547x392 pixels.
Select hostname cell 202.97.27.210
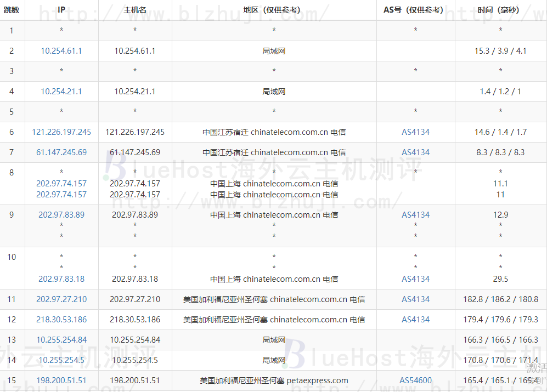[x=135, y=299]
